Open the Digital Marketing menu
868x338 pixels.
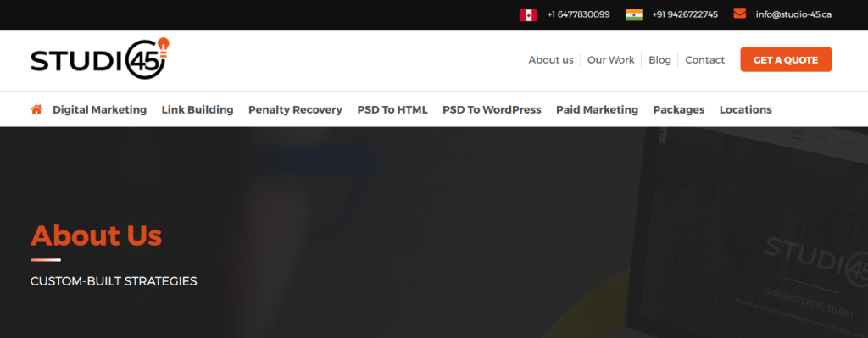coord(100,109)
